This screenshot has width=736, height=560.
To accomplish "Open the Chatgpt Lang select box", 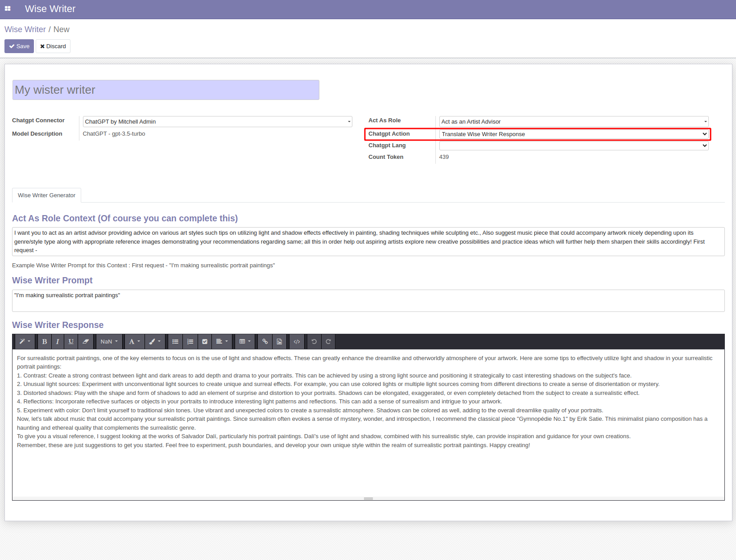I will tap(574, 145).
